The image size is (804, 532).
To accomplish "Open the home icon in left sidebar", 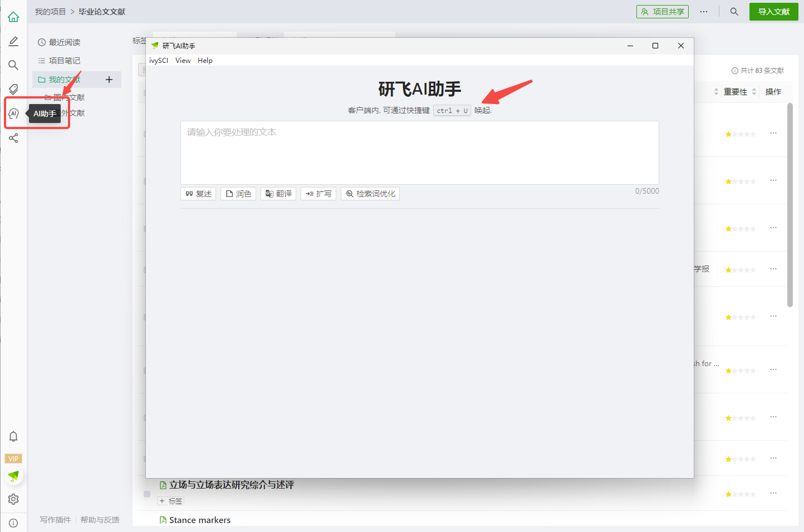I will click(x=13, y=17).
